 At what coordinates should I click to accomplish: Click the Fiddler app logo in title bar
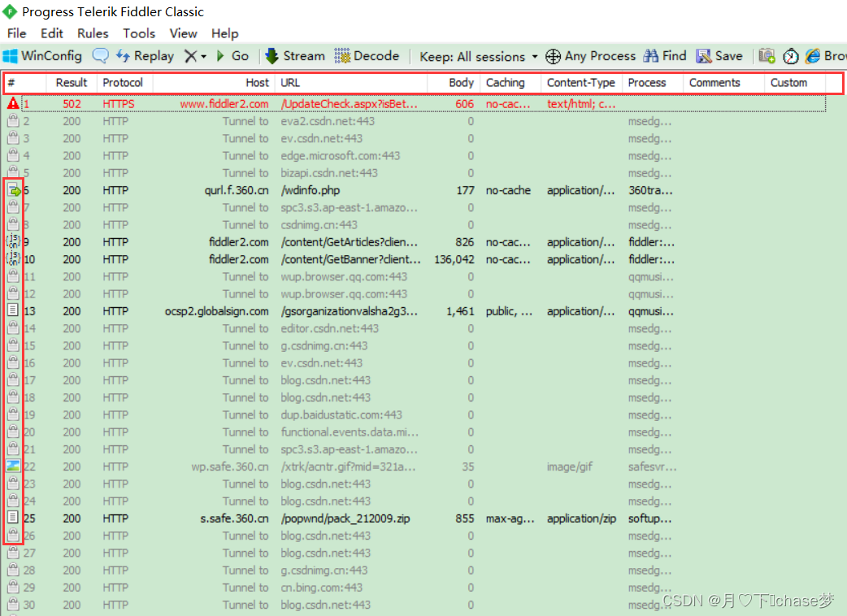click(10, 11)
